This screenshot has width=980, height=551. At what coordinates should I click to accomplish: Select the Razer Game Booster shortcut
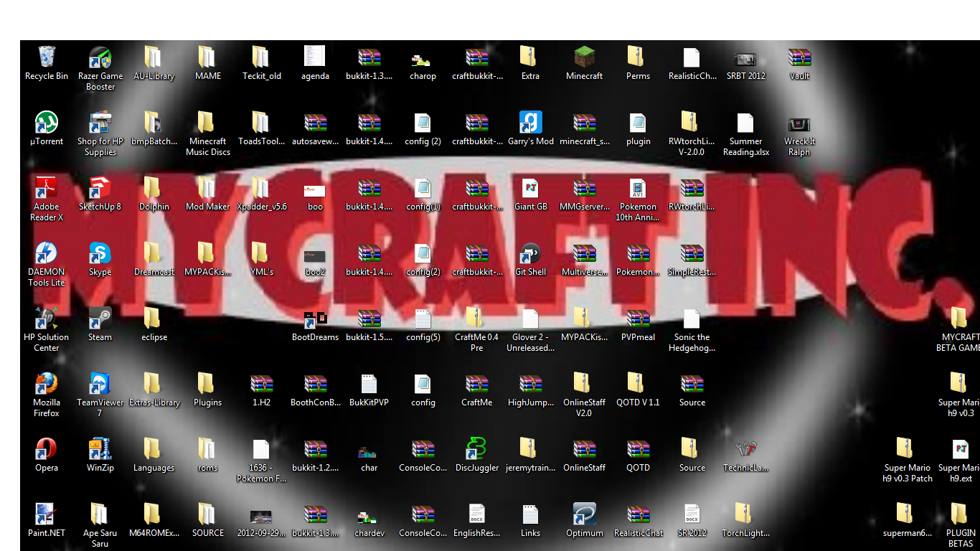point(100,57)
